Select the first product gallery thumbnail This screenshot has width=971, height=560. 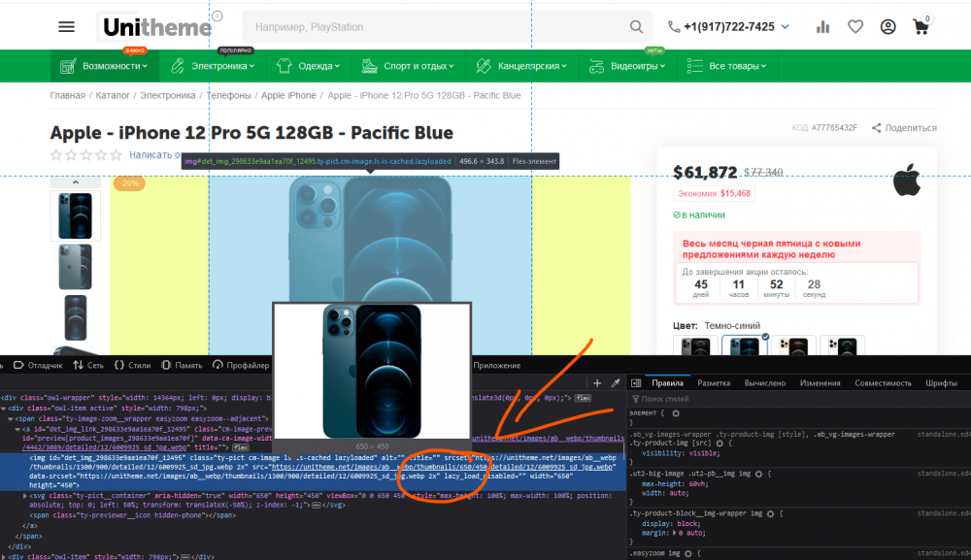coord(76,215)
